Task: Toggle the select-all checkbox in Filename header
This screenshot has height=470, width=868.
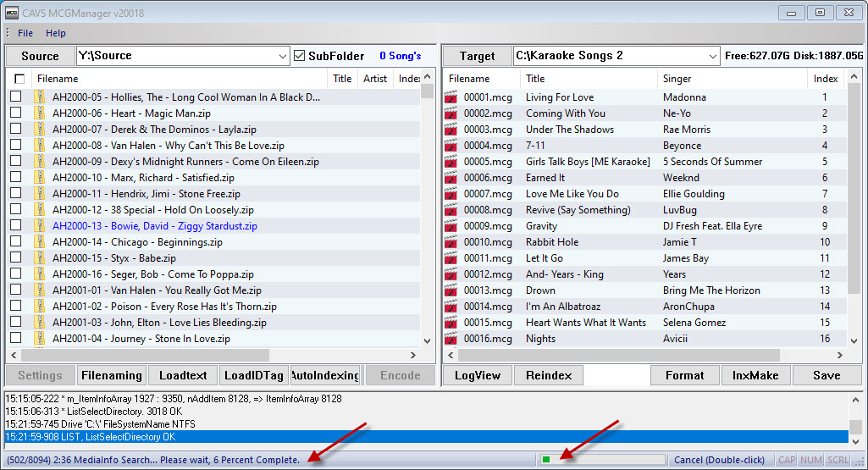Action: click(x=19, y=79)
